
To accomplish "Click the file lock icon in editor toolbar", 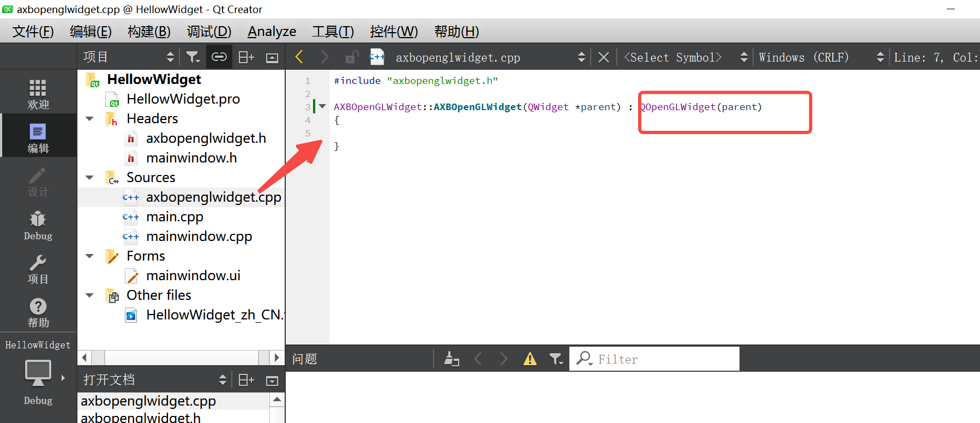I will (x=352, y=57).
